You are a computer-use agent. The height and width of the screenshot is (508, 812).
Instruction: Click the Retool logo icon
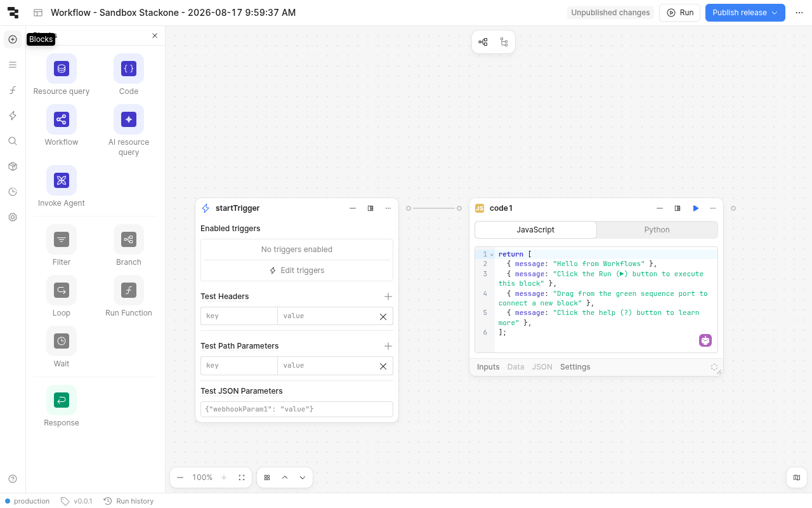click(x=13, y=13)
